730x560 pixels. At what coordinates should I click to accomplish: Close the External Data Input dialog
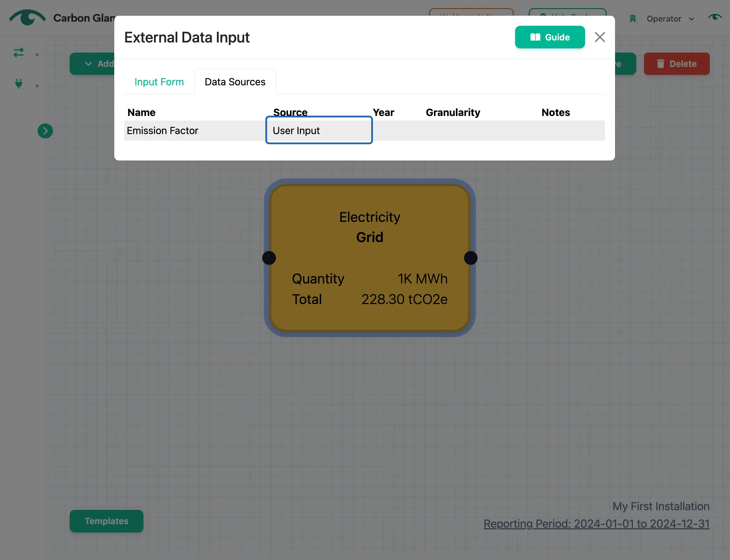coord(599,37)
